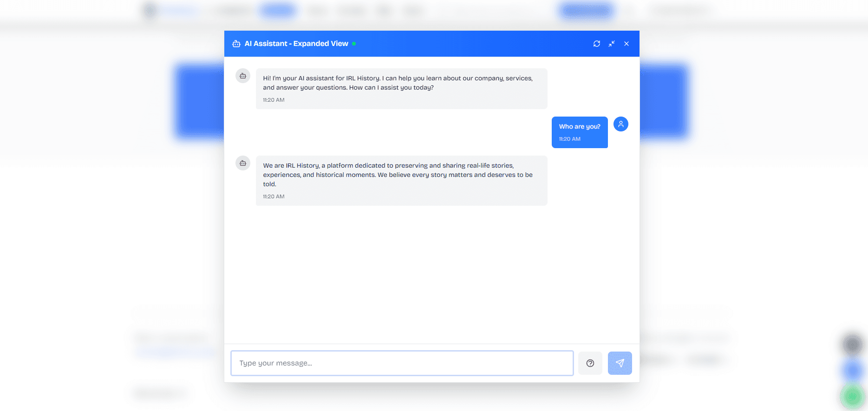The width and height of the screenshot is (868, 411).
Task: Click the highlighted blue tab in blurred navbar
Action: (x=278, y=11)
